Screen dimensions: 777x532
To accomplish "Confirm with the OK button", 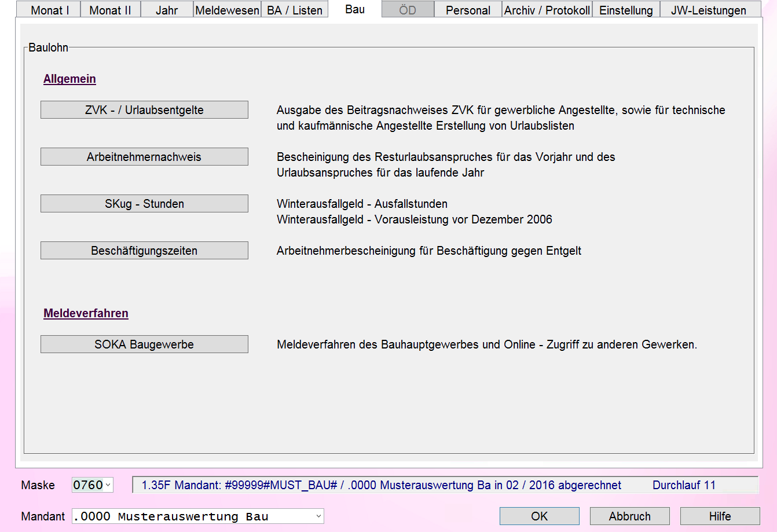I will pos(539,516).
